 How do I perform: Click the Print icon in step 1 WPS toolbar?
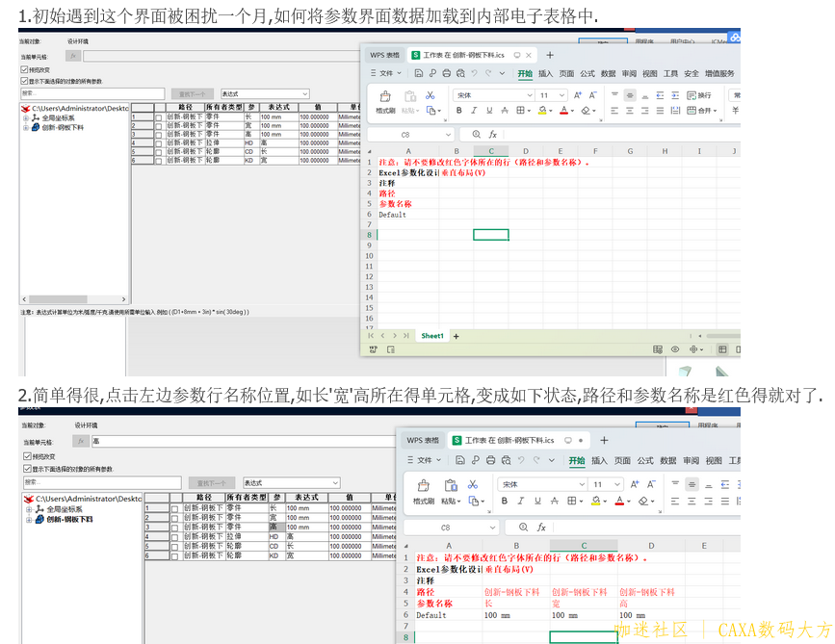tap(447, 73)
